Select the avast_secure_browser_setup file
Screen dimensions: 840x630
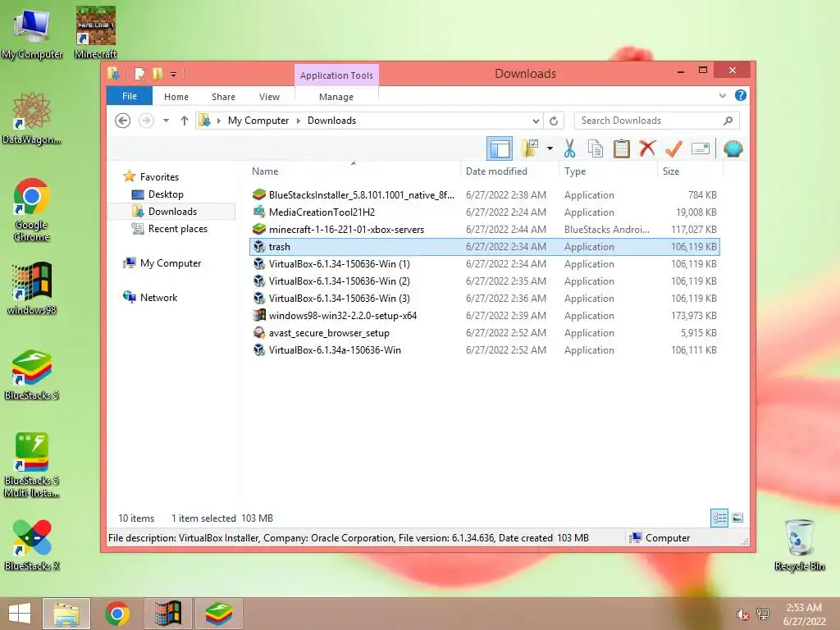pyautogui.click(x=484, y=333)
